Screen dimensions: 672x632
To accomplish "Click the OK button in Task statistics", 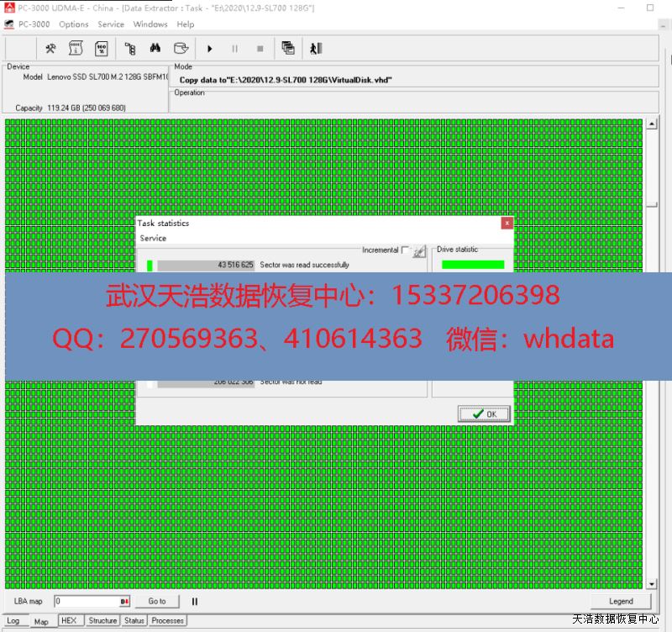I will pos(484,413).
